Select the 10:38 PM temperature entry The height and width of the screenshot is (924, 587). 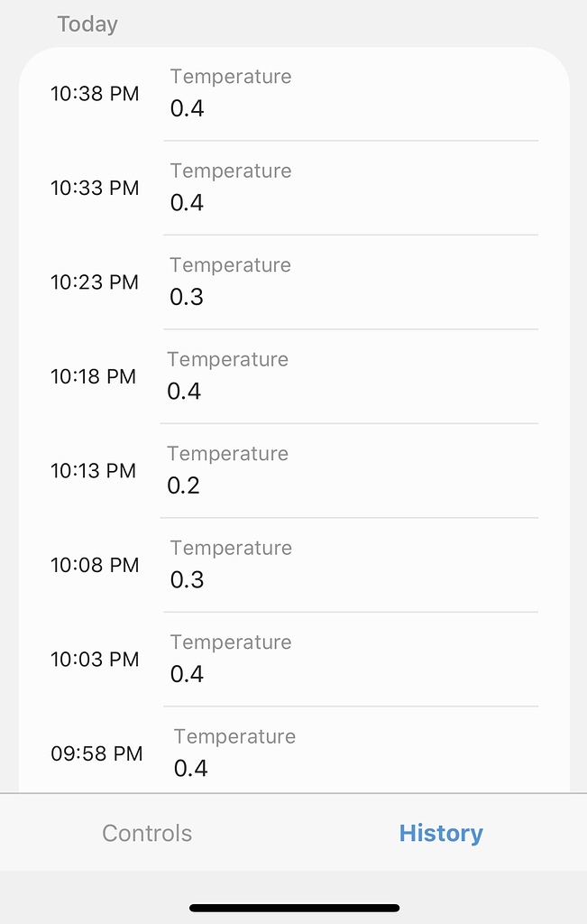(x=293, y=93)
